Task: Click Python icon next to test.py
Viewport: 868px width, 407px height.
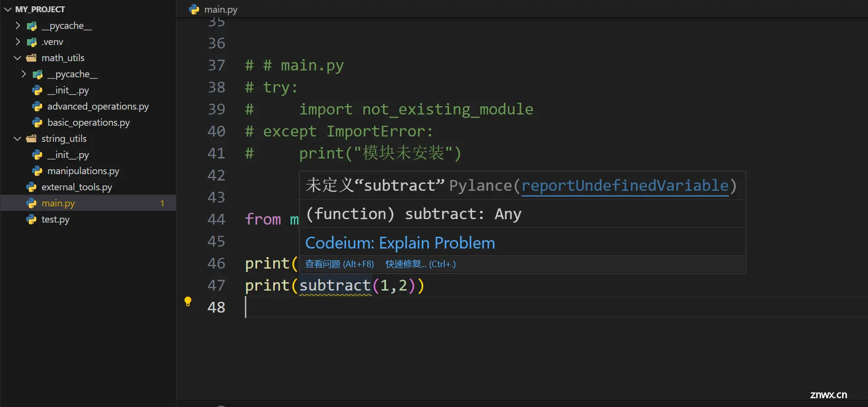Action: (31, 219)
